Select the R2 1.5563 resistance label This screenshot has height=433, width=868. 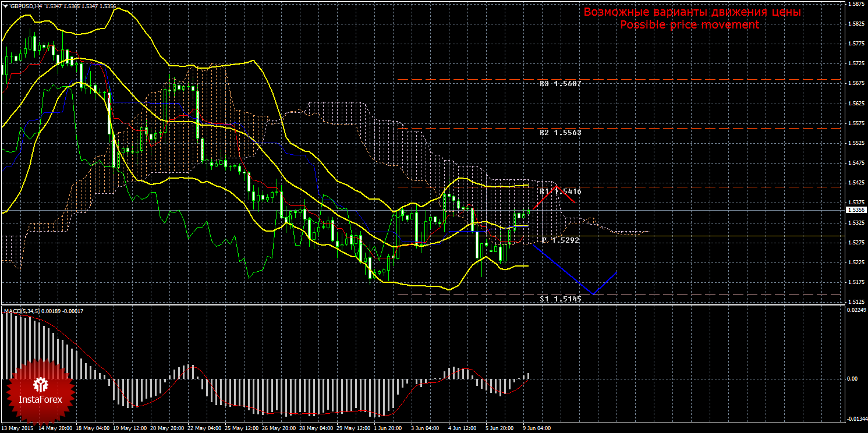pos(560,133)
